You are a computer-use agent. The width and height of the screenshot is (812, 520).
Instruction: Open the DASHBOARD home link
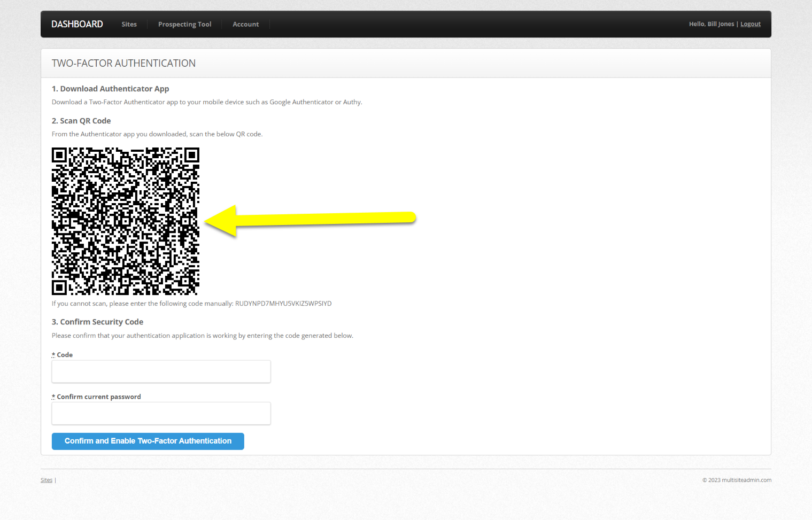click(77, 24)
